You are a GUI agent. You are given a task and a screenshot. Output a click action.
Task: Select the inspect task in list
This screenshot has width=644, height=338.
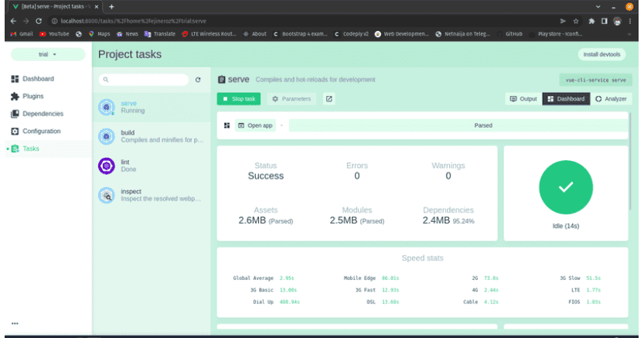pos(152,195)
